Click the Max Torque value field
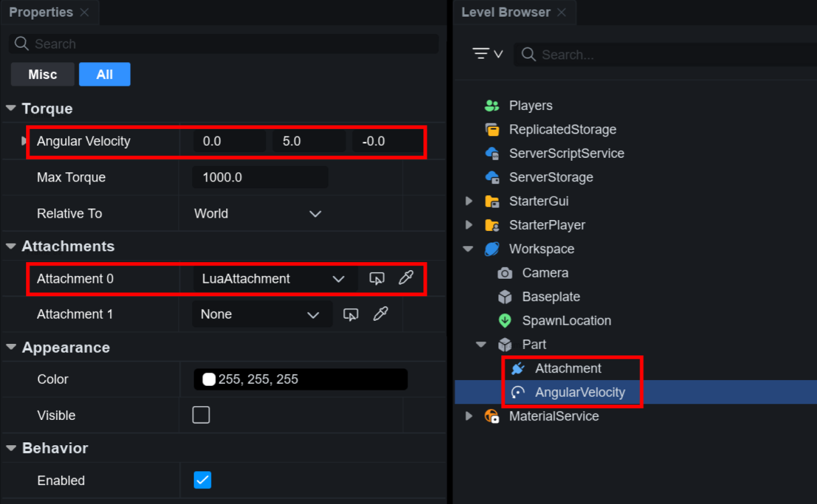This screenshot has width=817, height=504. coord(259,177)
